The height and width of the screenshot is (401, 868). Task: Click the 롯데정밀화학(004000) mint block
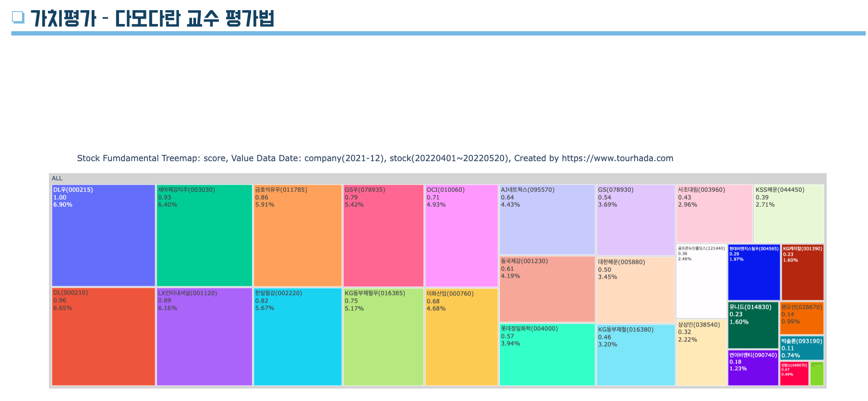(547, 355)
